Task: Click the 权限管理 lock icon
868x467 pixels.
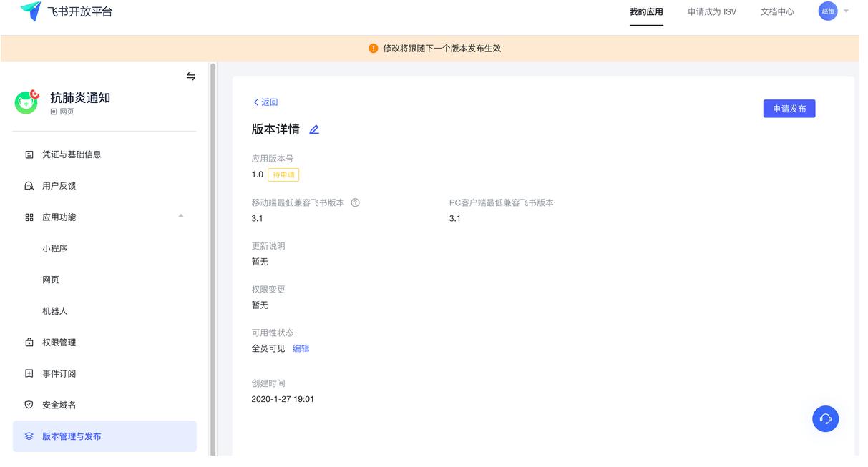Action: click(x=28, y=342)
